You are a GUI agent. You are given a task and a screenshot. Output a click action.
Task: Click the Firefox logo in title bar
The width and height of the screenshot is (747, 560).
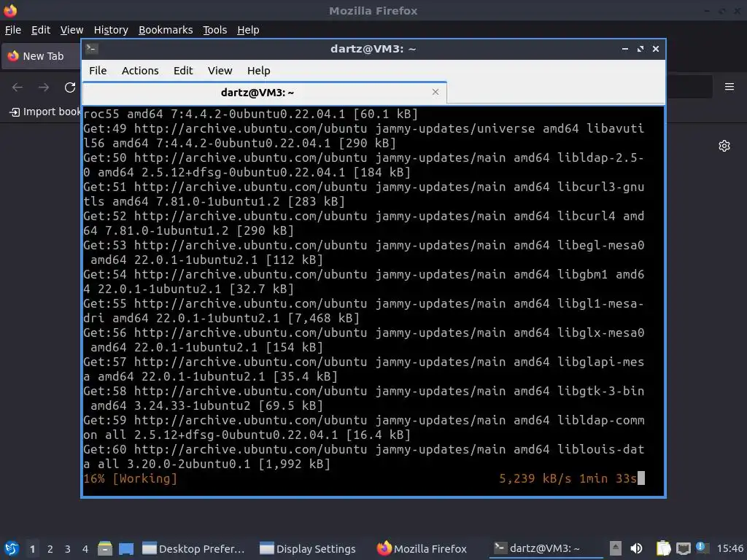pyautogui.click(x=10, y=10)
